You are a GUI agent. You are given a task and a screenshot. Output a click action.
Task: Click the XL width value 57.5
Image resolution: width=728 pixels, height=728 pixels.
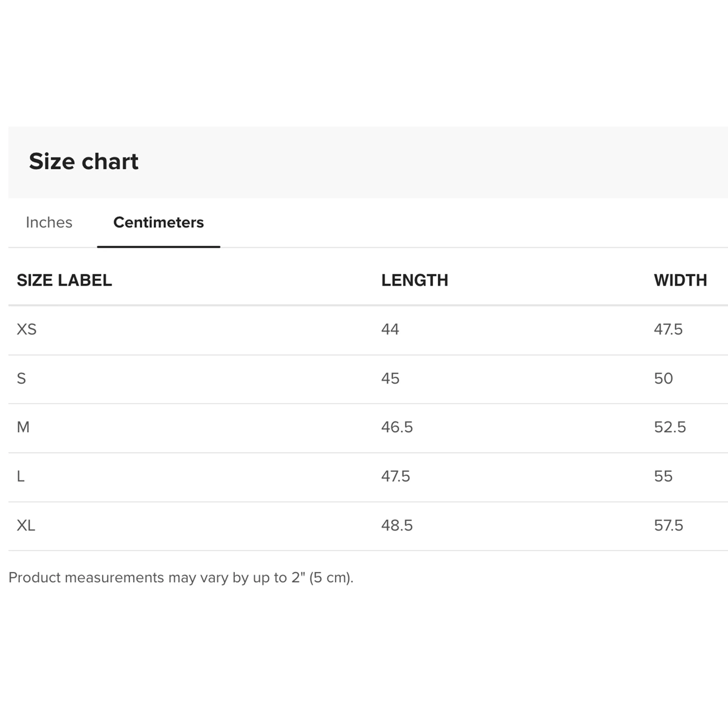point(669,525)
